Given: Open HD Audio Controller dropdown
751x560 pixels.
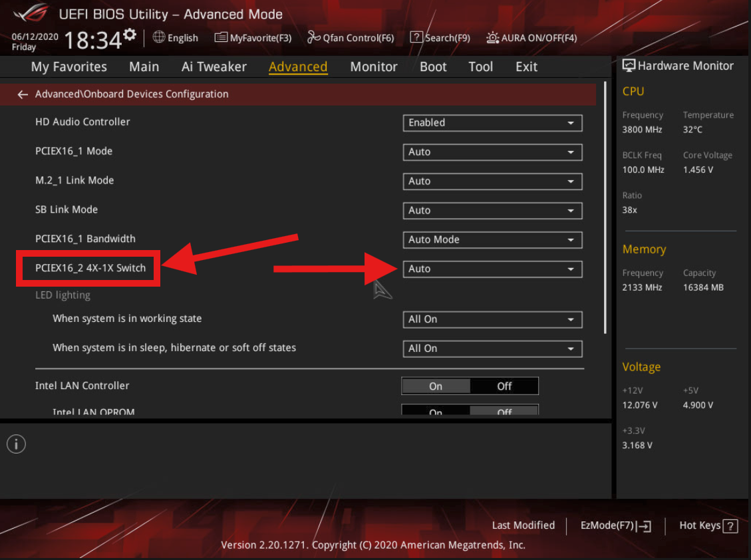Looking at the screenshot, I should click(x=492, y=122).
